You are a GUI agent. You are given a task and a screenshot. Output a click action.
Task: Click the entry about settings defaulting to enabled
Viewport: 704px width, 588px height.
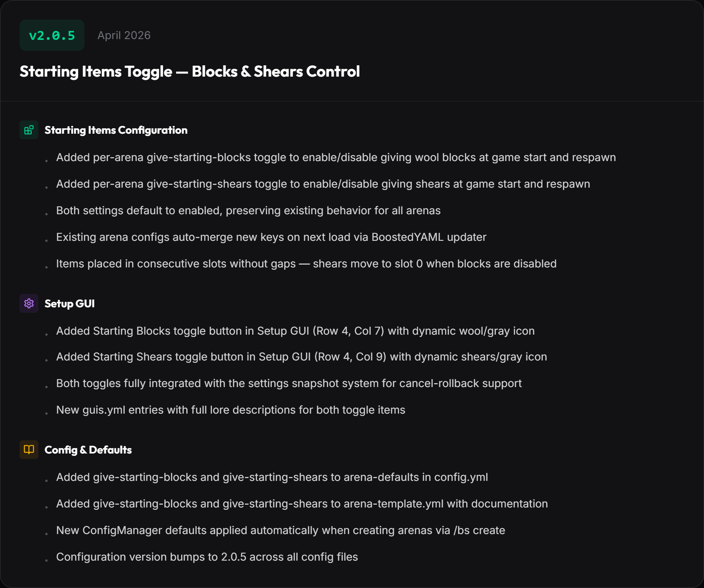248,210
